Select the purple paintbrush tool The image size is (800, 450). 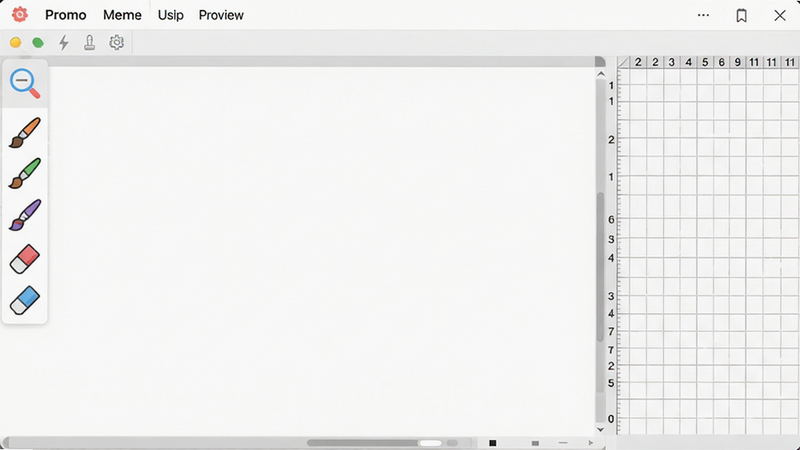(x=24, y=215)
